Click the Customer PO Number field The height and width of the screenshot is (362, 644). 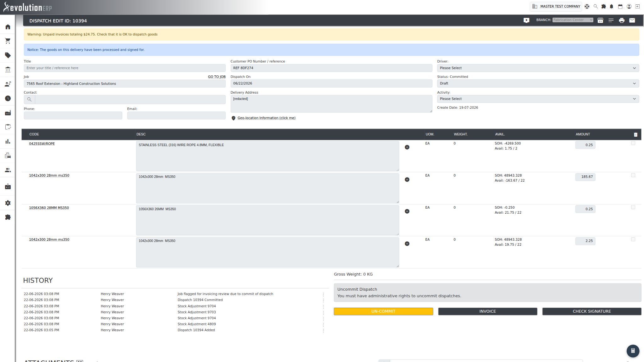(331, 68)
